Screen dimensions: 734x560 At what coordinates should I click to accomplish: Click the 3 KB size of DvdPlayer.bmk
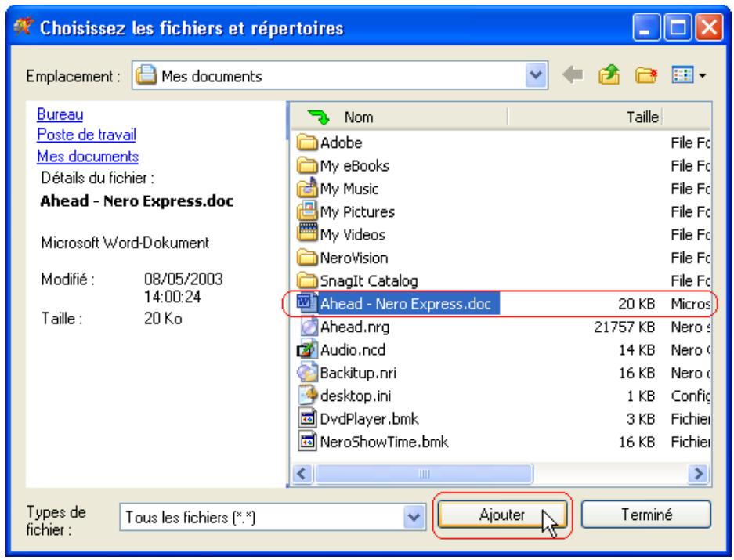[x=640, y=418]
